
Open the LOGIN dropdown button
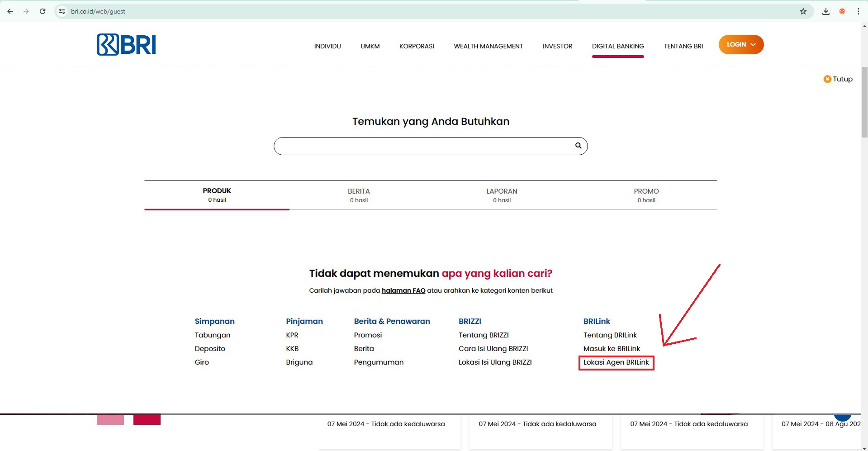(741, 44)
